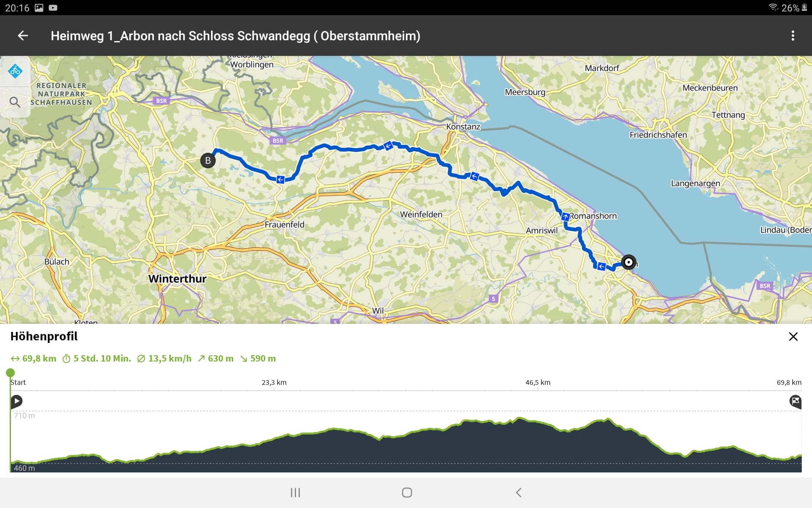The image size is (812, 508).
Task: Tap the cycling activity map-layer icon
Action: click(15, 71)
